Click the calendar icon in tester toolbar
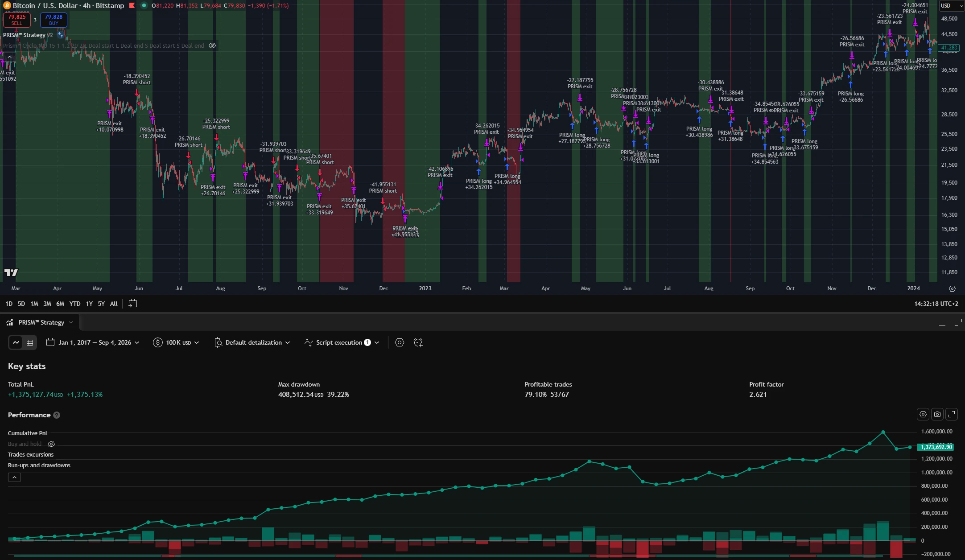This screenshot has height=560, width=965. click(x=50, y=342)
